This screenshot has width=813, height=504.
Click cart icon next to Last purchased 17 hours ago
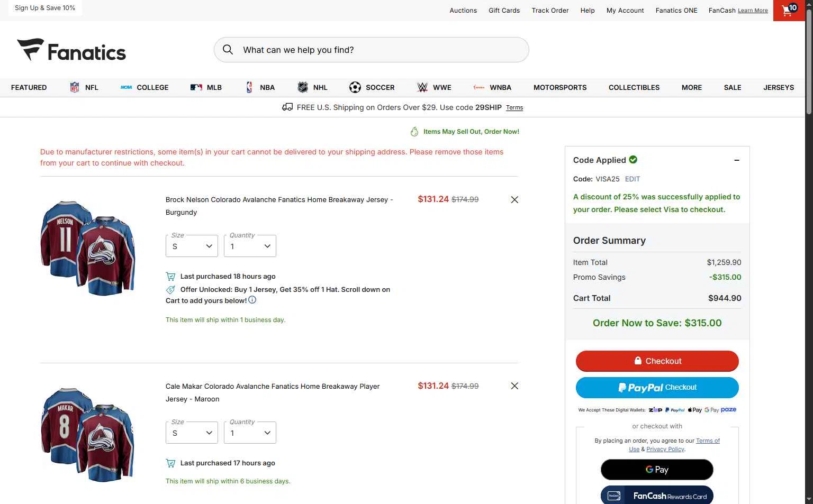[170, 463]
